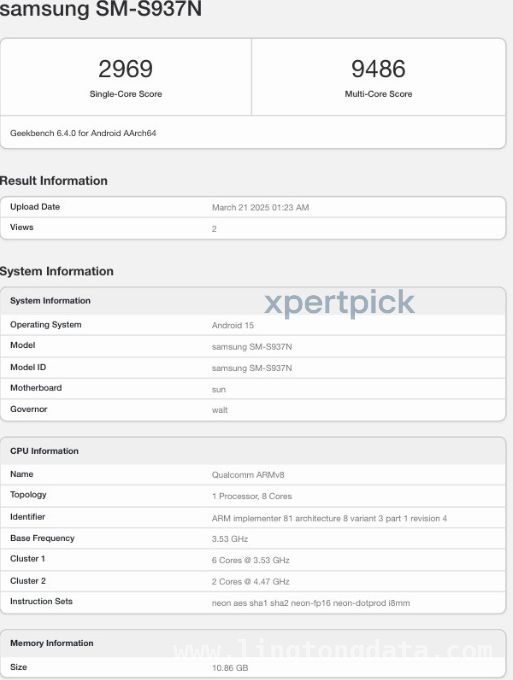
Task: Click the xpertpick watermark logo
Action: click(x=340, y=303)
